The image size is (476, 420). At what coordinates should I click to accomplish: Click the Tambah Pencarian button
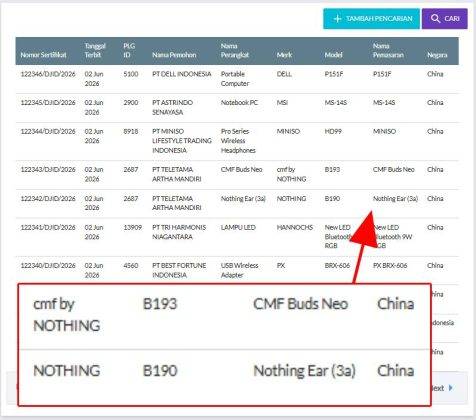point(371,19)
